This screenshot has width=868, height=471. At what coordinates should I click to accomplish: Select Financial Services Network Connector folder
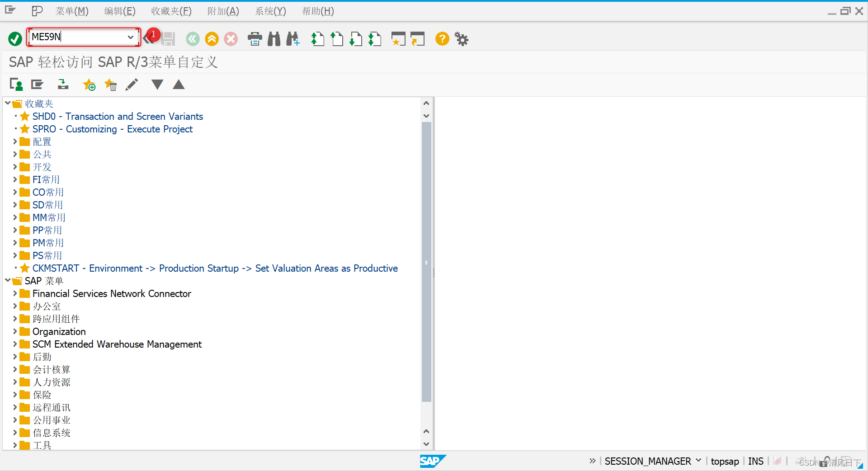[112, 293]
